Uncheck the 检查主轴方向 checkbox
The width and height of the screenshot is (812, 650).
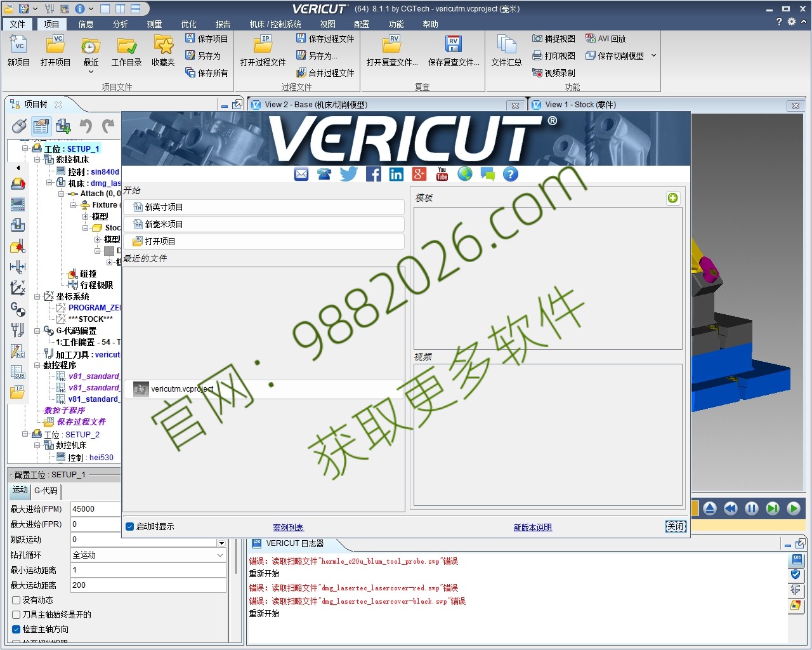pyautogui.click(x=16, y=629)
